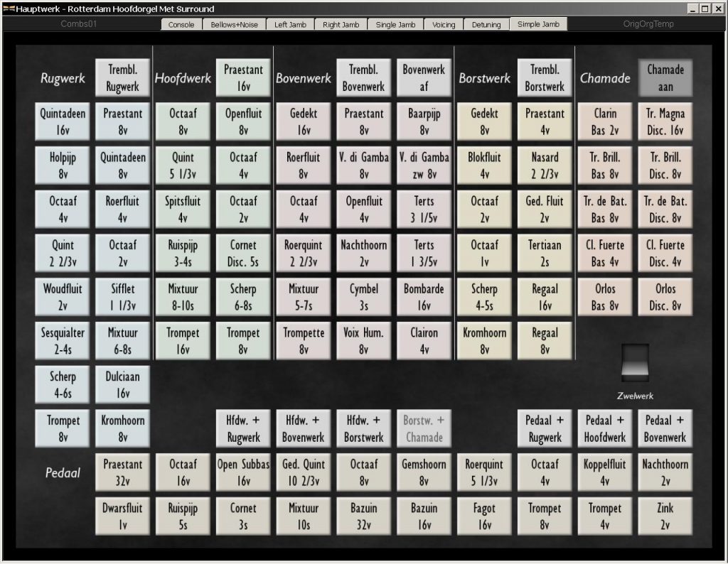
Task: Enable the Voix Hum. 8v stop
Action: click(x=363, y=340)
